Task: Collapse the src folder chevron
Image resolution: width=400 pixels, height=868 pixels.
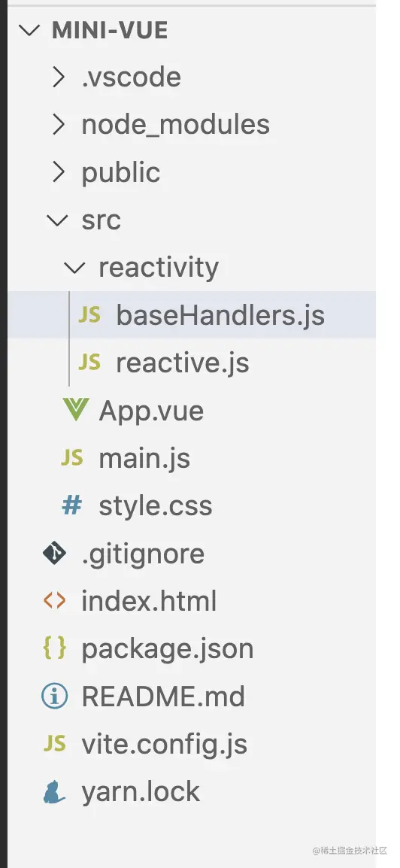Action: click(57, 220)
